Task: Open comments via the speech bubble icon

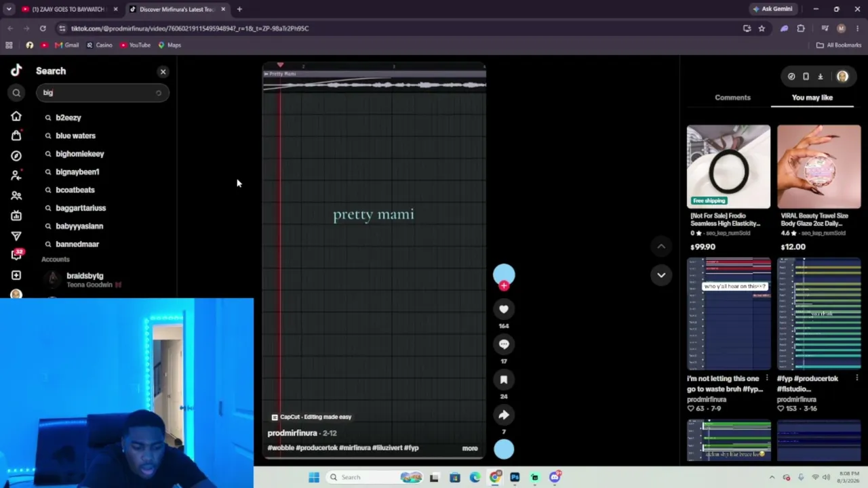Action: click(504, 344)
